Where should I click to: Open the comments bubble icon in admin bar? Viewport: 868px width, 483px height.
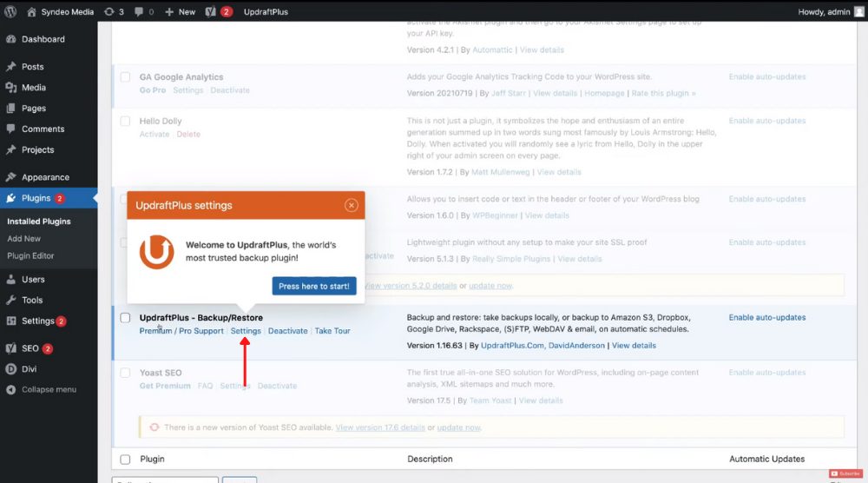point(138,11)
